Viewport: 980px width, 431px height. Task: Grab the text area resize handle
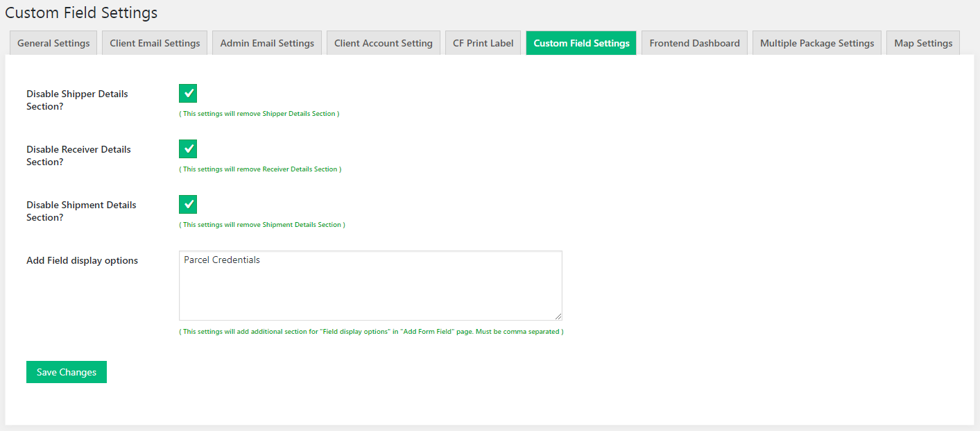[558, 316]
